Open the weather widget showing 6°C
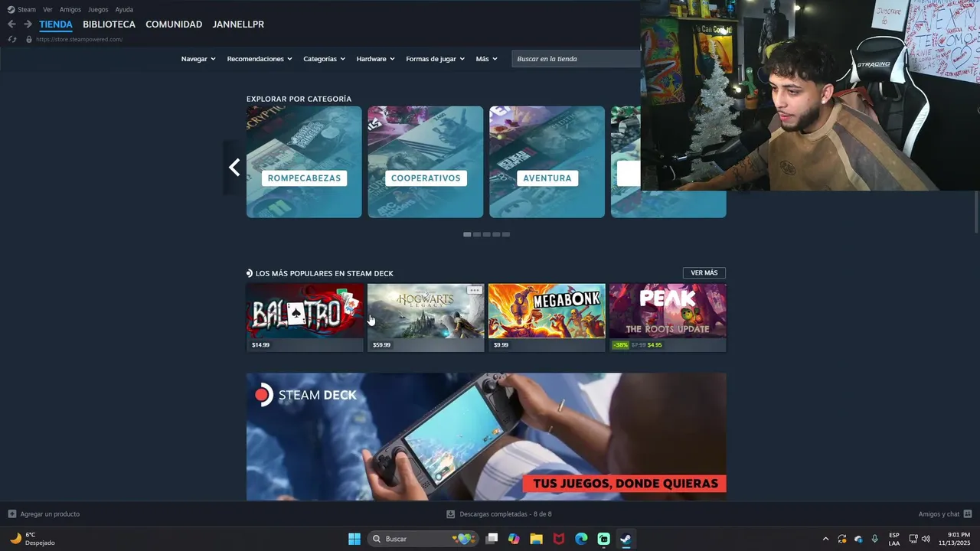980x551 pixels. click(x=32, y=539)
